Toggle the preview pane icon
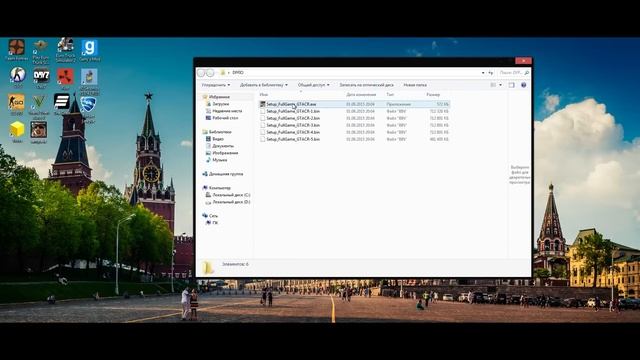 pos(511,85)
